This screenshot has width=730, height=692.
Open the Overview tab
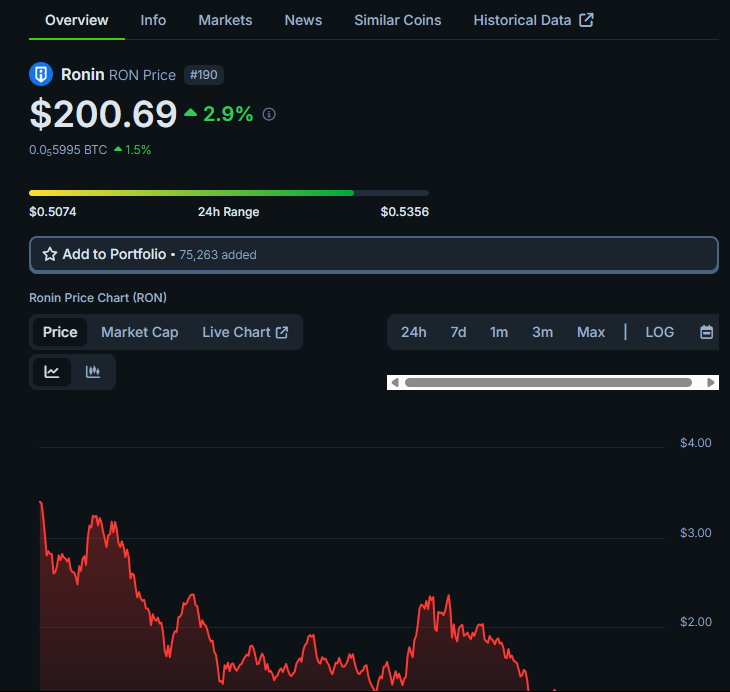point(77,20)
